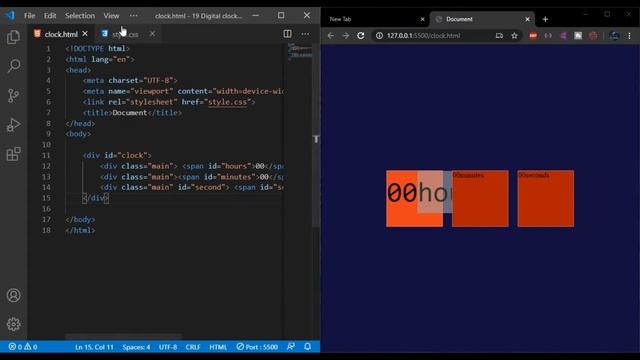Viewport: 640px width, 360px height.
Task: Click the seconds clock box on page
Action: tap(546, 198)
